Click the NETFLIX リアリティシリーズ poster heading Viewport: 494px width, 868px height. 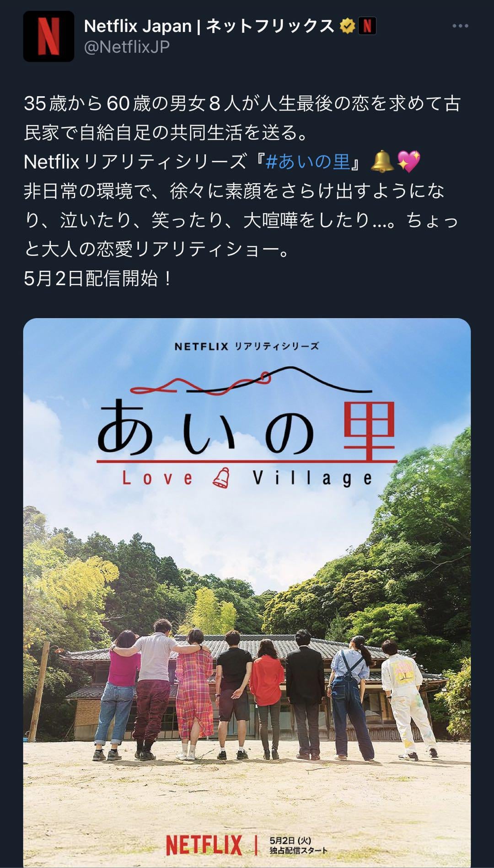point(247,346)
